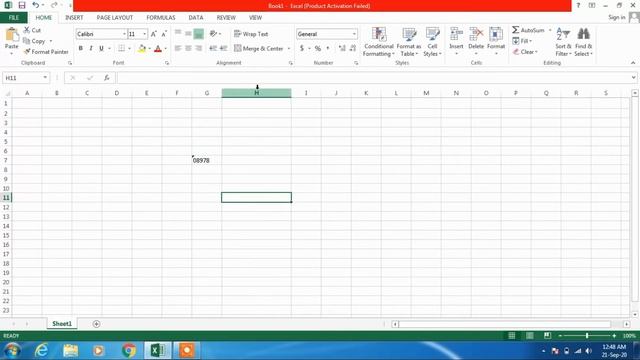This screenshot has width=640, height=360.
Task: Undo the last action in the quick access toolbar
Action: (36, 5)
